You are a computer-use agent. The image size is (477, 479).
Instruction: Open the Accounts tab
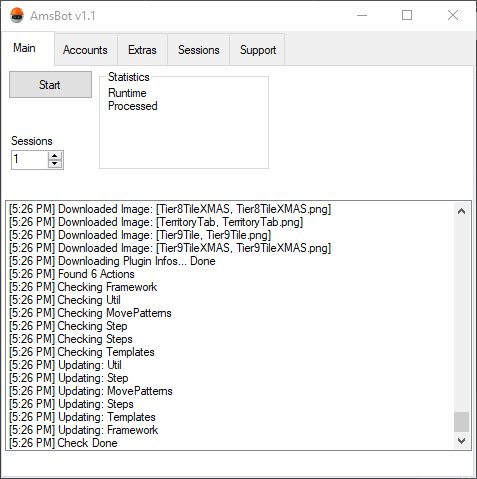(86, 50)
